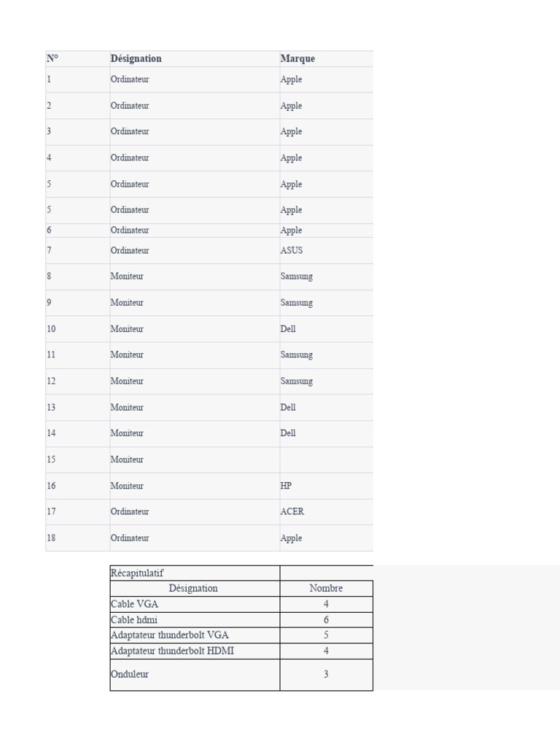This screenshot has width=560, height=747.
Task: Select the Nombre column header
Action: pyautogui.click(x=326, y=588)
